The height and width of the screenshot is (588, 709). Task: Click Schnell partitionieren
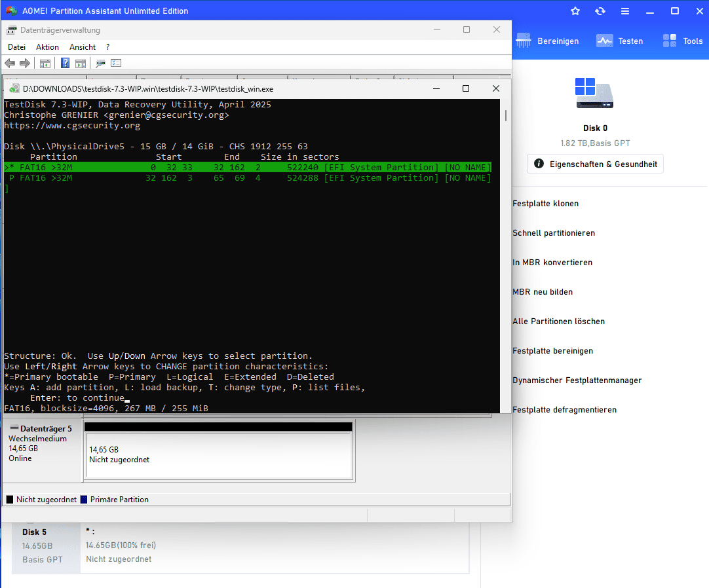pos(554,232)
